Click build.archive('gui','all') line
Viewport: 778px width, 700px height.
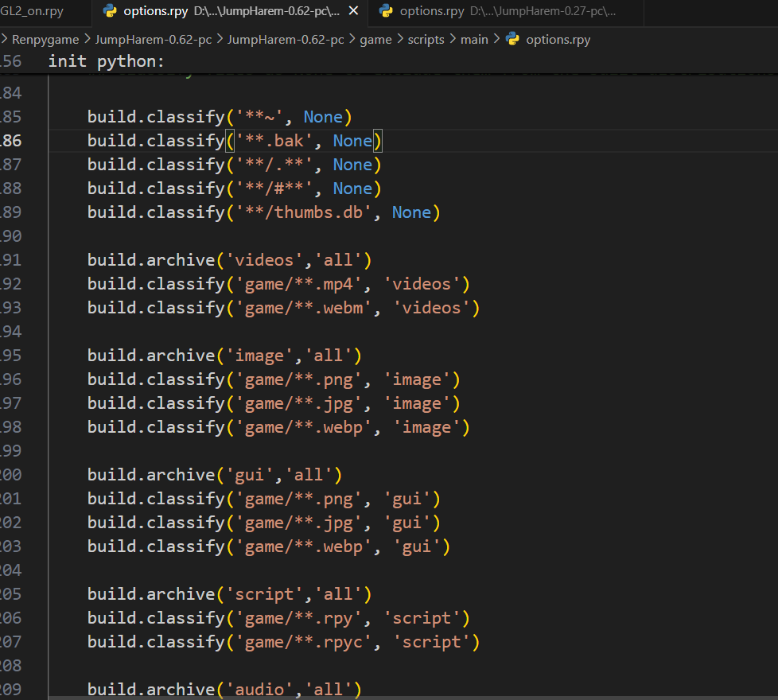[x=215, y=475]
